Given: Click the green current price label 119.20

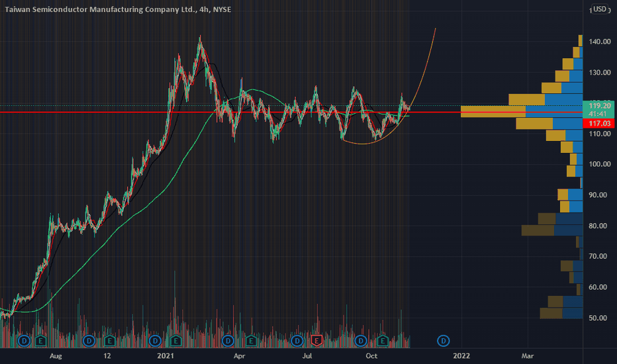Looking at the screenshot, I should [598, 105].
